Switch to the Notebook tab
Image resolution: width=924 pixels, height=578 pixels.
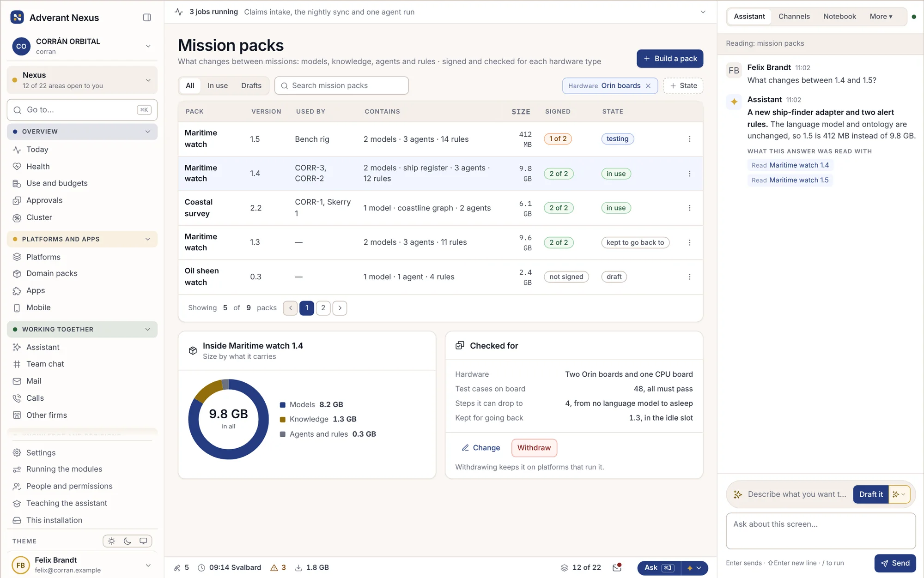pos(839,17)
